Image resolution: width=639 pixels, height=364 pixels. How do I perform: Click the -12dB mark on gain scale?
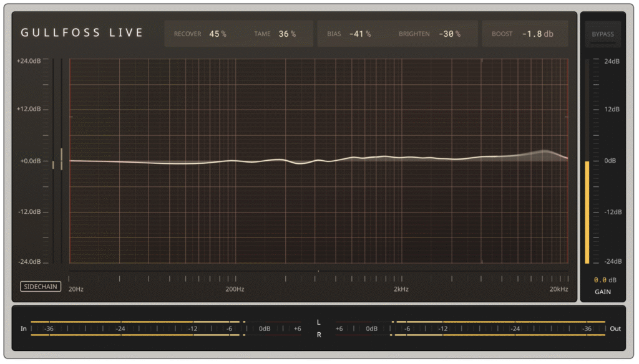click(x=612, y=212)
